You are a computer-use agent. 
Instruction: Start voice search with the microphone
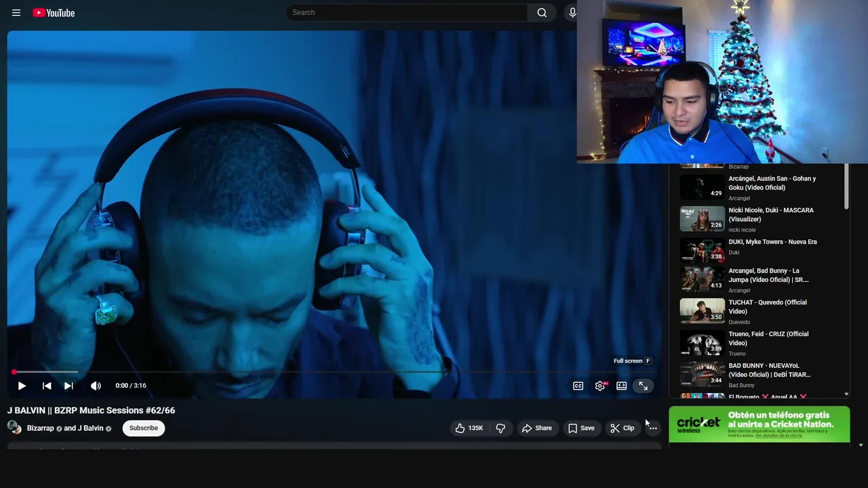click(x=572, y=12)
